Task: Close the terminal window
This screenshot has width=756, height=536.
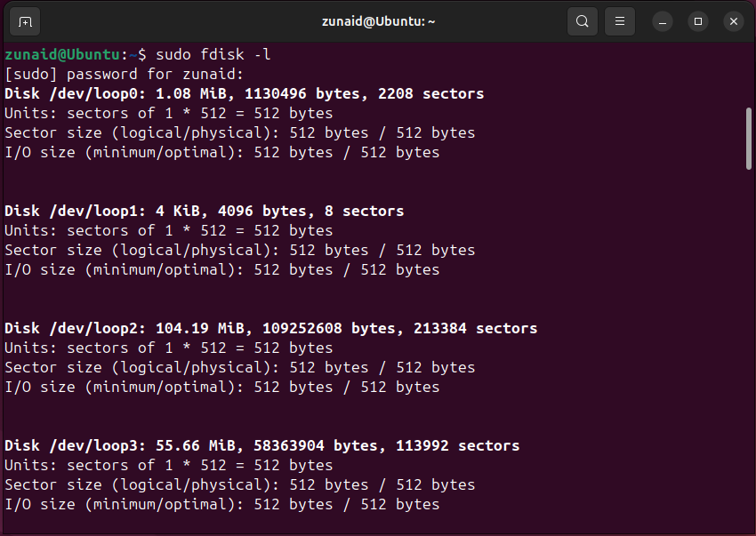Action: [734, 21]
